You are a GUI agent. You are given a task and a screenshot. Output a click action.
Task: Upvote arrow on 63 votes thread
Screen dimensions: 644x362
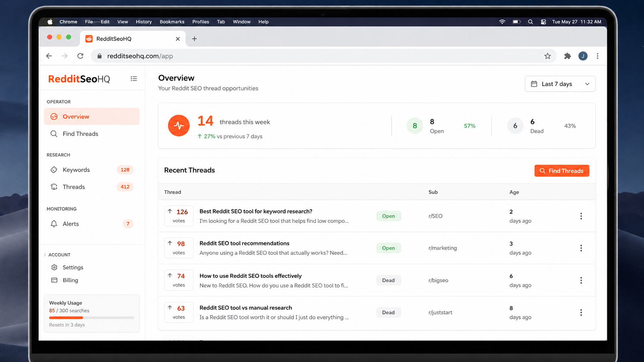click(170, 307)
